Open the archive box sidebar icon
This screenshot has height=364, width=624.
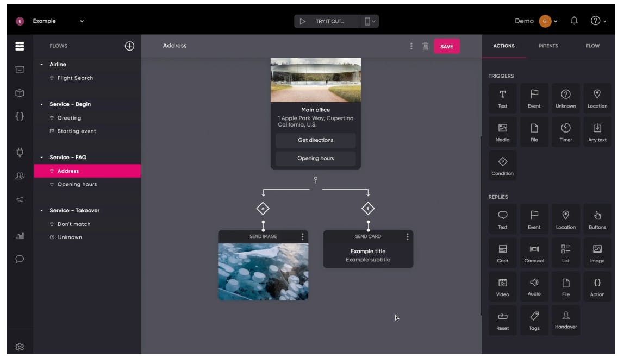coord(20,70)
